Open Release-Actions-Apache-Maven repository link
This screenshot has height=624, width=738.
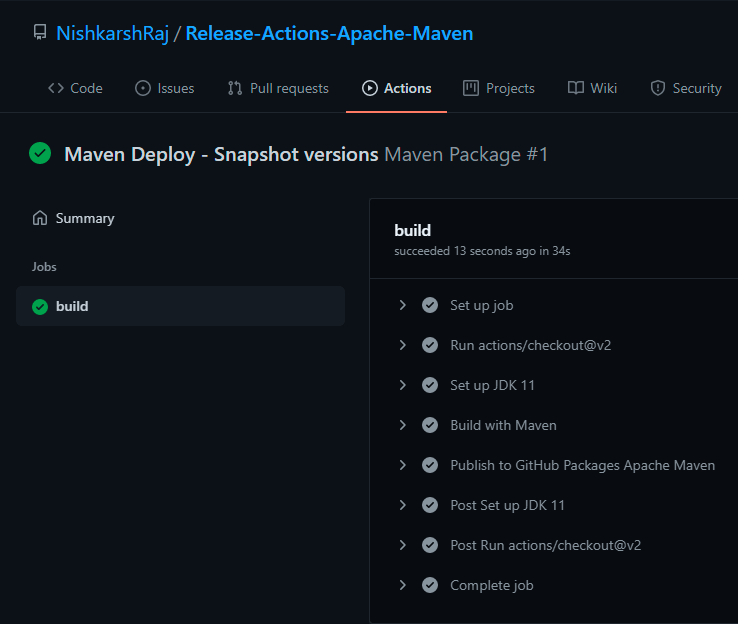coord(329,33)
